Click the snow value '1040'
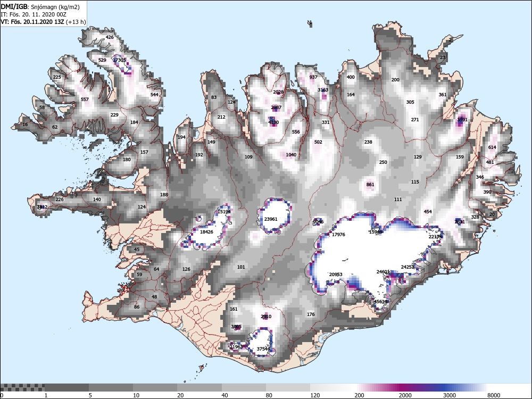This screenshot has width=532, height=399. (291, 155)
